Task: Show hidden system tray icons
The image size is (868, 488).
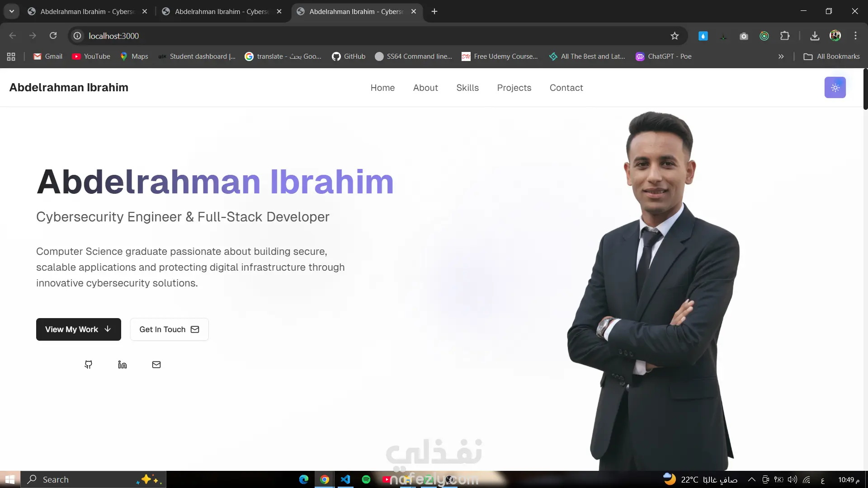Action: tap(751, 479)
